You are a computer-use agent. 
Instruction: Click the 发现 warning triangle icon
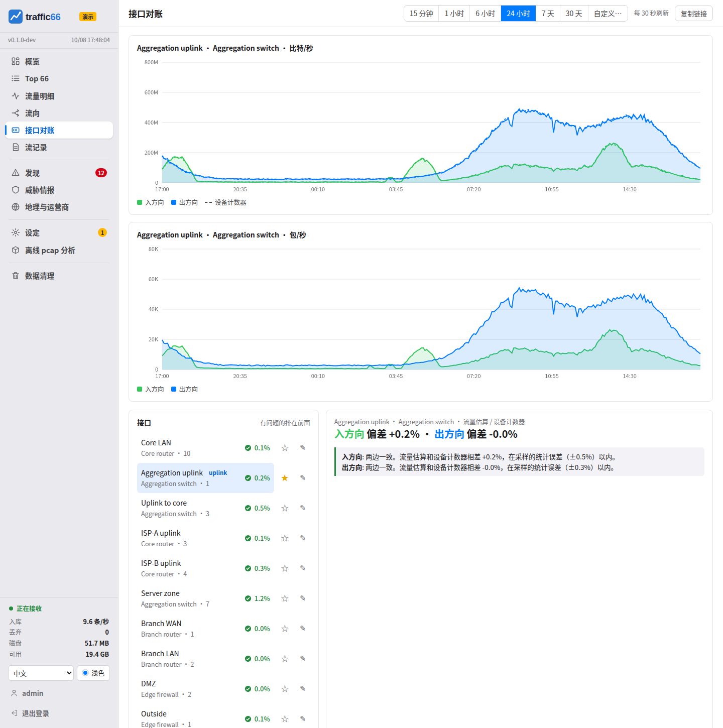click(x=16, y=173)
